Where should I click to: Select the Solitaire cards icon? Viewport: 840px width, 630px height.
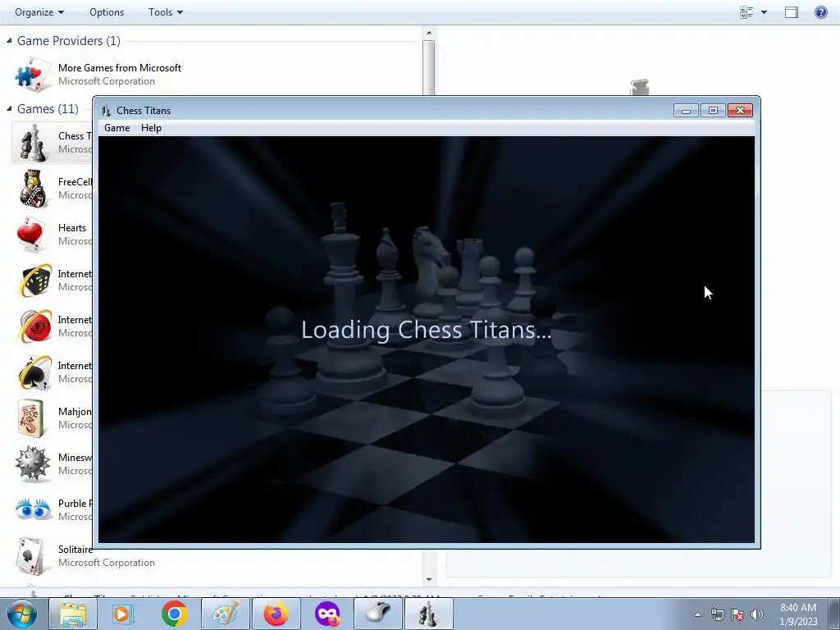pos(30,556)
